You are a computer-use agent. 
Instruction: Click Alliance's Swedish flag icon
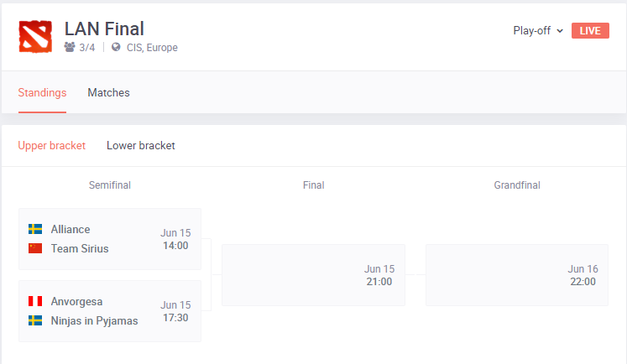pos(35,229)
